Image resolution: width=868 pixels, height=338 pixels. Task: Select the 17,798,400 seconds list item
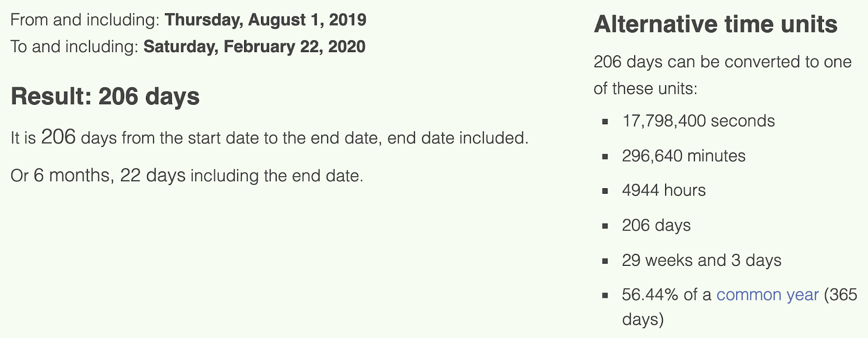pyautogui.click(x=698, y=120)
